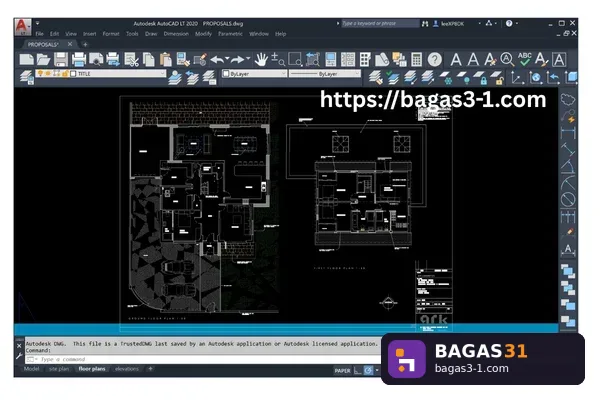Open the QuickCalc calculator icon
The width and height of the screenshot is (600, 400).
pos(416,59)
